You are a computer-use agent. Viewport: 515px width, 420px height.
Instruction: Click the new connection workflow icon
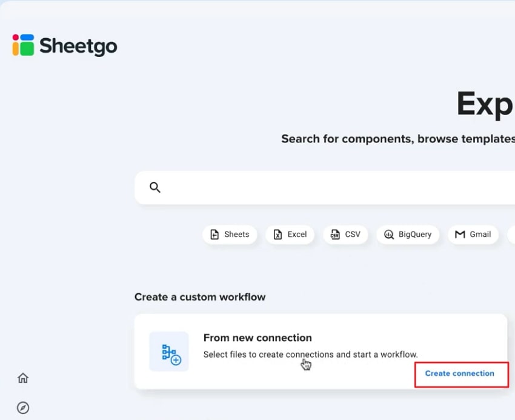[168, 352]
